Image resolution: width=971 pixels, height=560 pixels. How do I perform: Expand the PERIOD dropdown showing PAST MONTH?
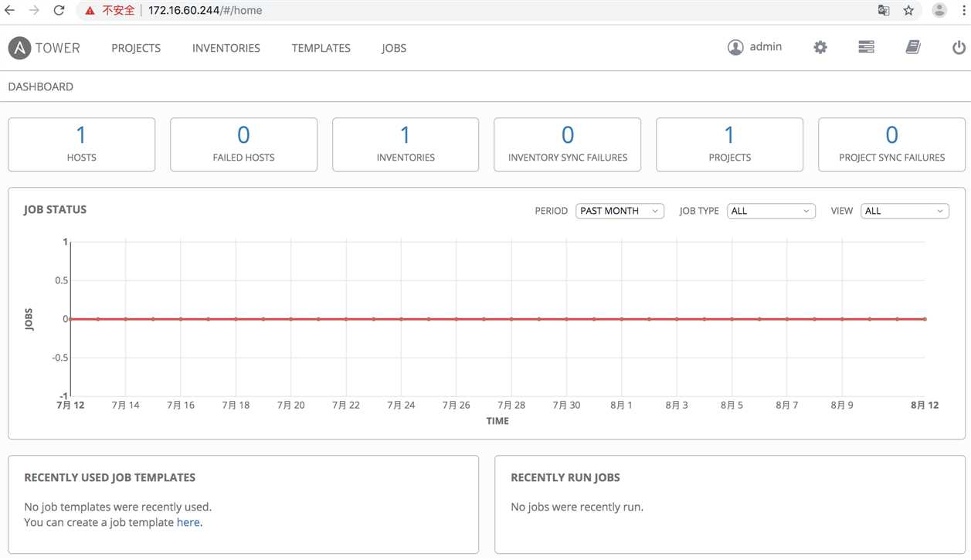click(620, 211)
